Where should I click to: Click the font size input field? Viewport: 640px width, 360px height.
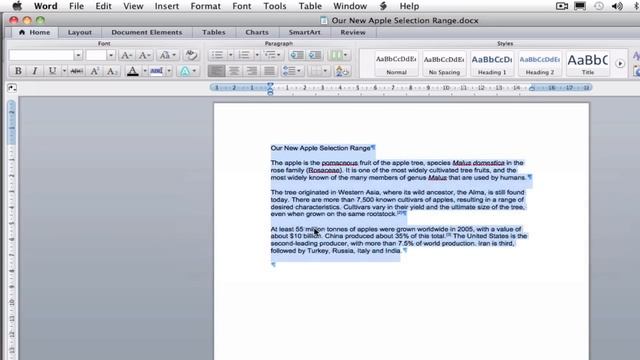pos(96,55)
